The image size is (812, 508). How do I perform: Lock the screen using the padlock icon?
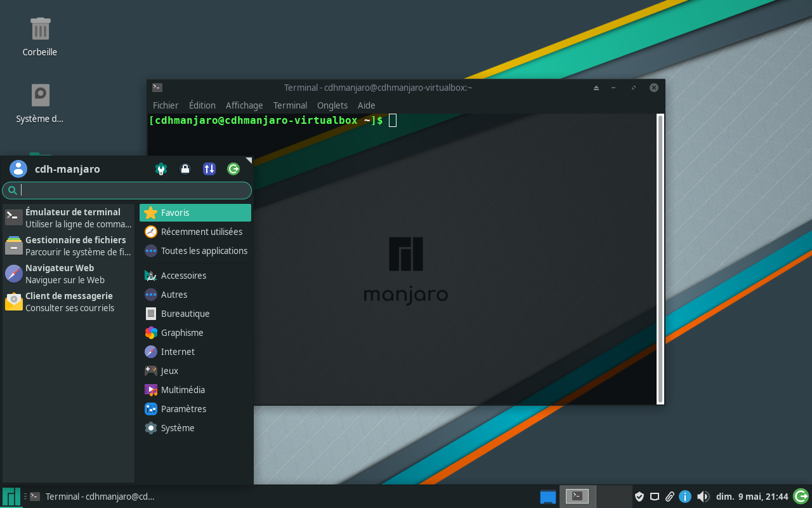(185, 169)
